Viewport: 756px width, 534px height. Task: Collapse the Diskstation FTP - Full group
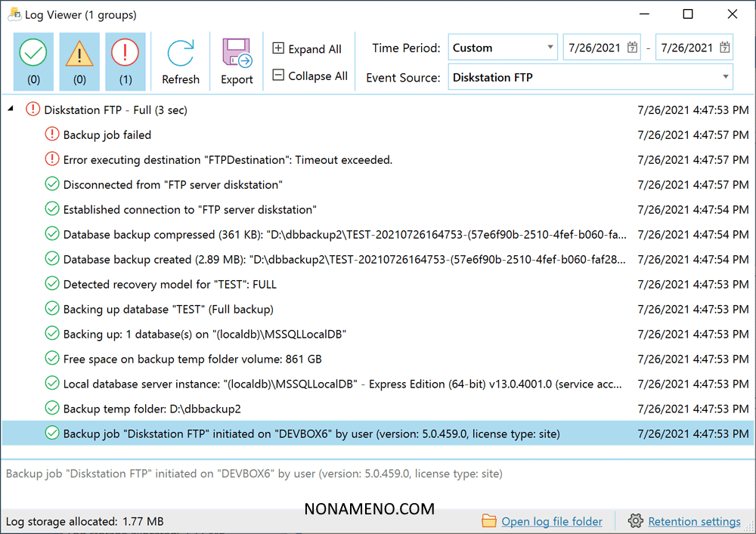pyautogui.click(x=11, y=110)
